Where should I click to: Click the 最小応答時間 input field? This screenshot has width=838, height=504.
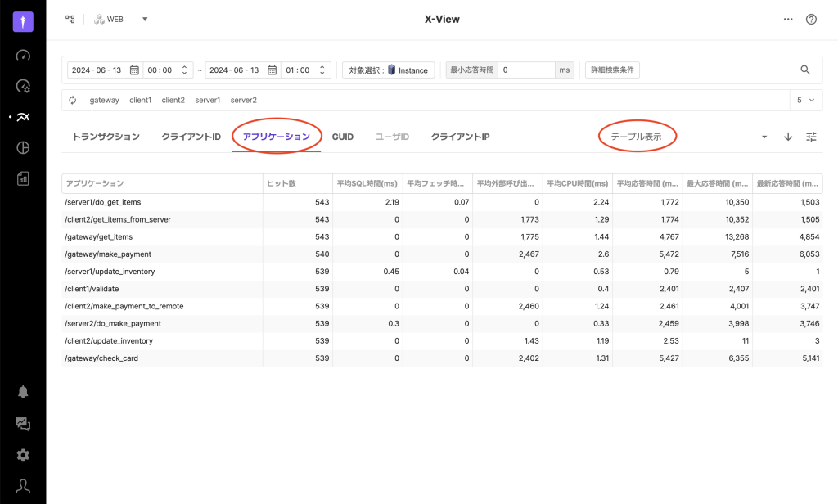point(526,70)
